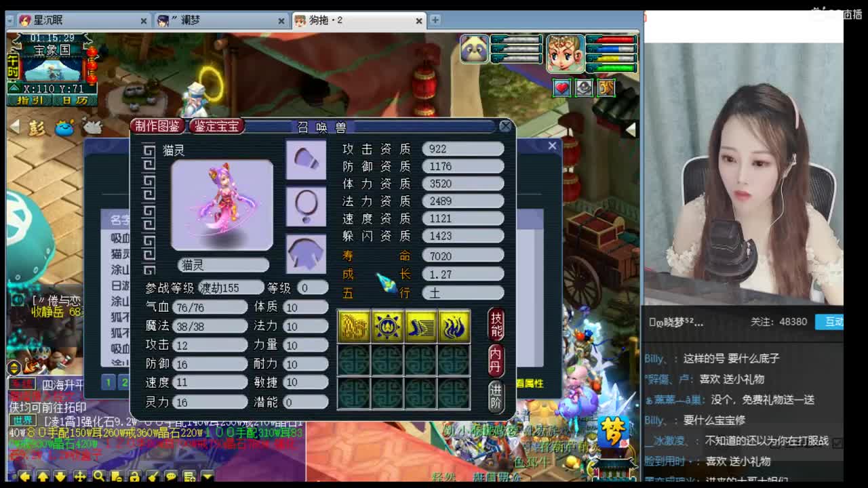Click the padlock chat lock icon
Image resolution: width=868 pixels, height=488 pixels.
pyautogui.click(x=134, y=476)
